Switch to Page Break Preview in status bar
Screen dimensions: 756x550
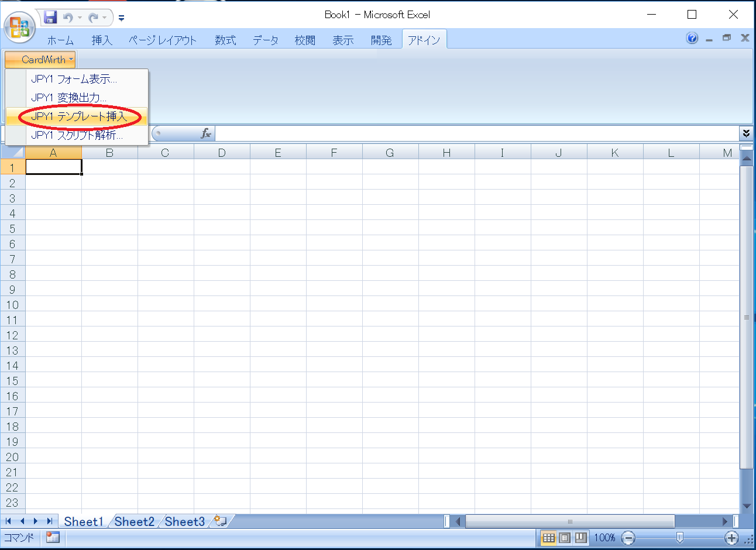click(580, 538)
